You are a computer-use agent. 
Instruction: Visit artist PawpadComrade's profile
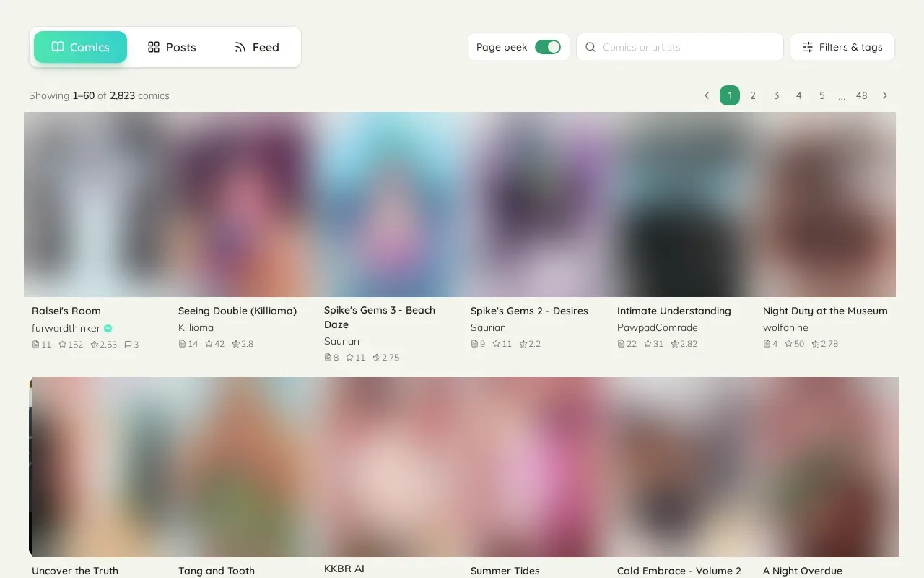coord(658,327)
